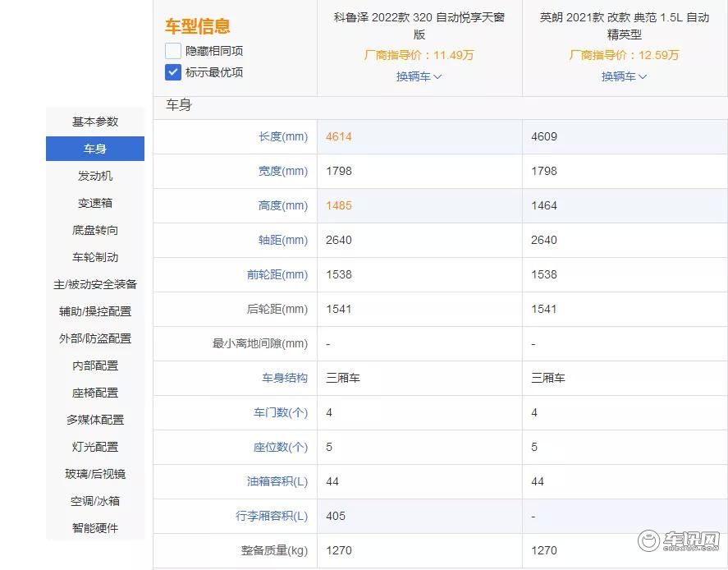Go to 发动机 section

pyautogui.click(x=95, y=176)
